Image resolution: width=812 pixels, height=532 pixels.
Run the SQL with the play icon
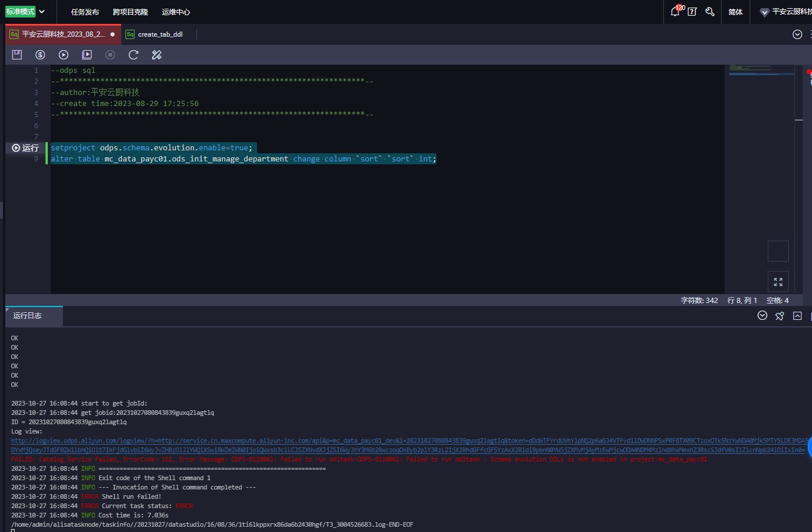point(64,55)
